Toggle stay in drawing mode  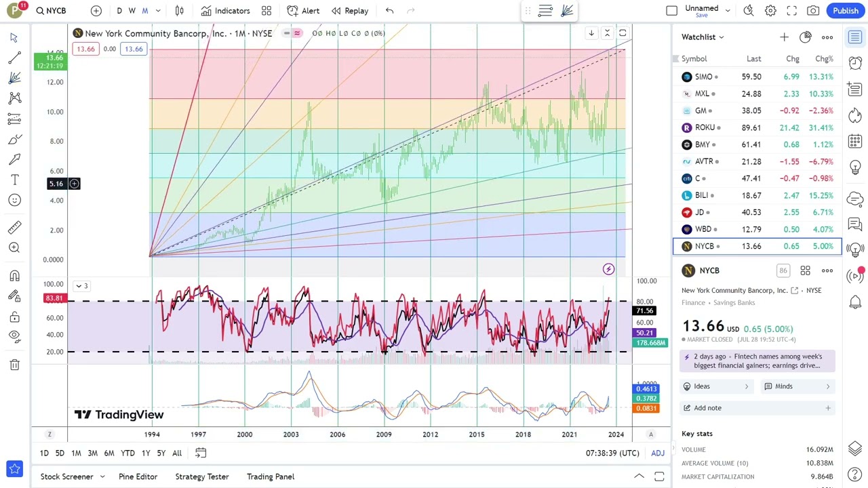coord(14,296)
